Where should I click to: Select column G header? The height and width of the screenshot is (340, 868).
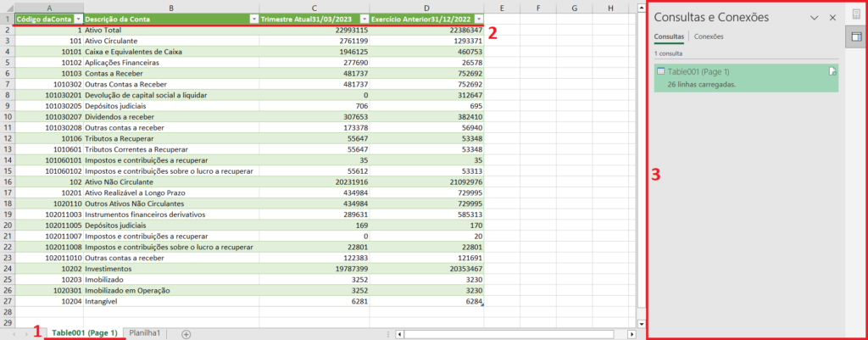click(x=574, y=8)
